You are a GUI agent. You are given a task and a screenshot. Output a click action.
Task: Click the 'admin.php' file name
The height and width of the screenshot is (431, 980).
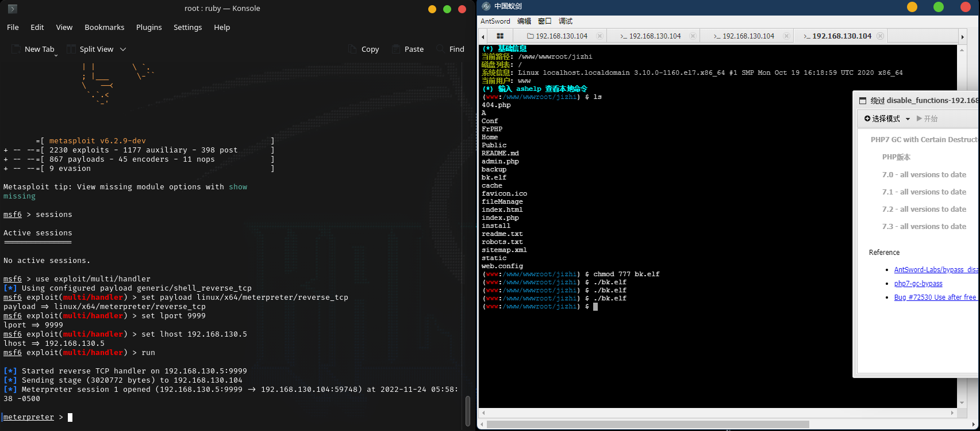coord(500,162)
